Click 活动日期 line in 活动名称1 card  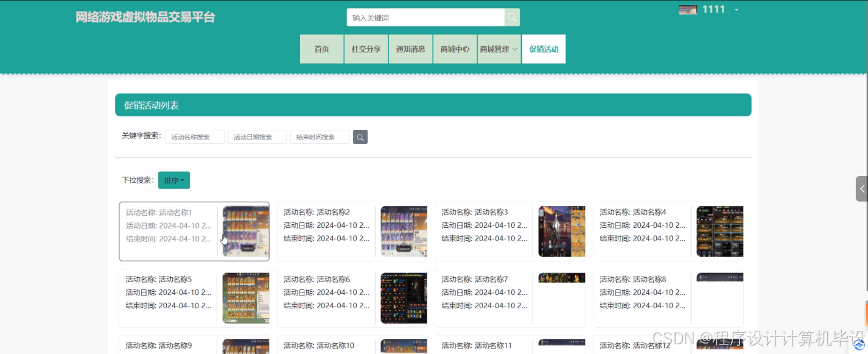coord(169,225)
